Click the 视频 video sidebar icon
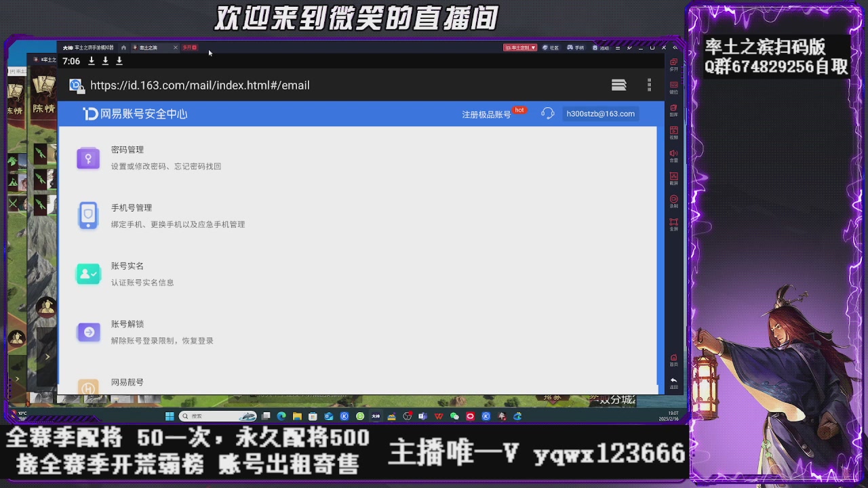Viewport: 868px width, 488px height. tap(673, 132)
